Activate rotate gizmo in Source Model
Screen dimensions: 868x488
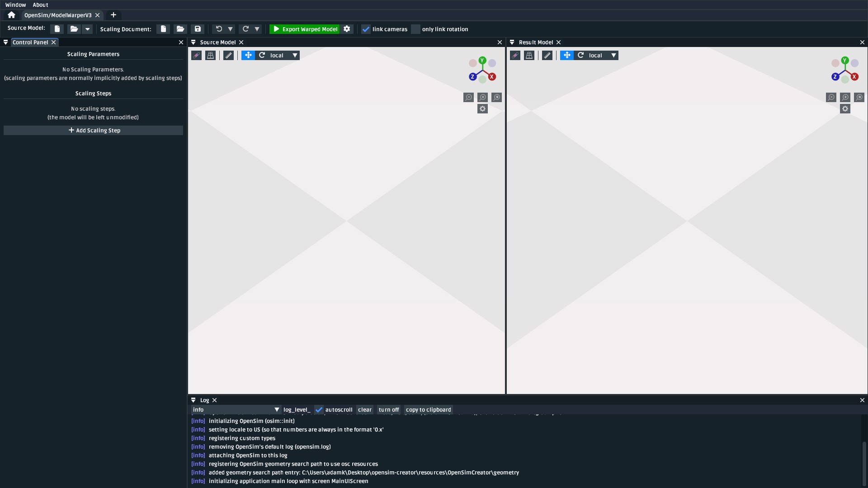click(x=262, y=55)
